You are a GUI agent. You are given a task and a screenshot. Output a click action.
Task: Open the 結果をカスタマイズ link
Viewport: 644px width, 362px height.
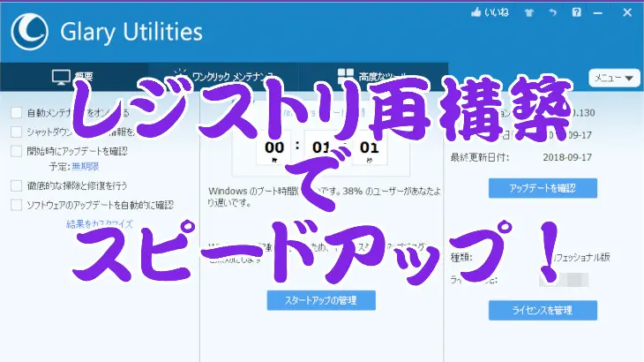[x=100, y=224]
